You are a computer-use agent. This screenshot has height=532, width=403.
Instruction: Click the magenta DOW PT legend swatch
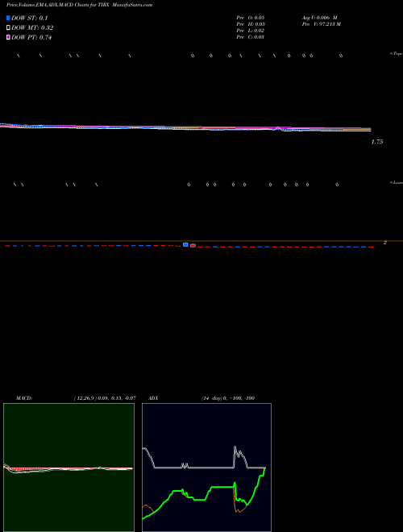coord(9,37)
